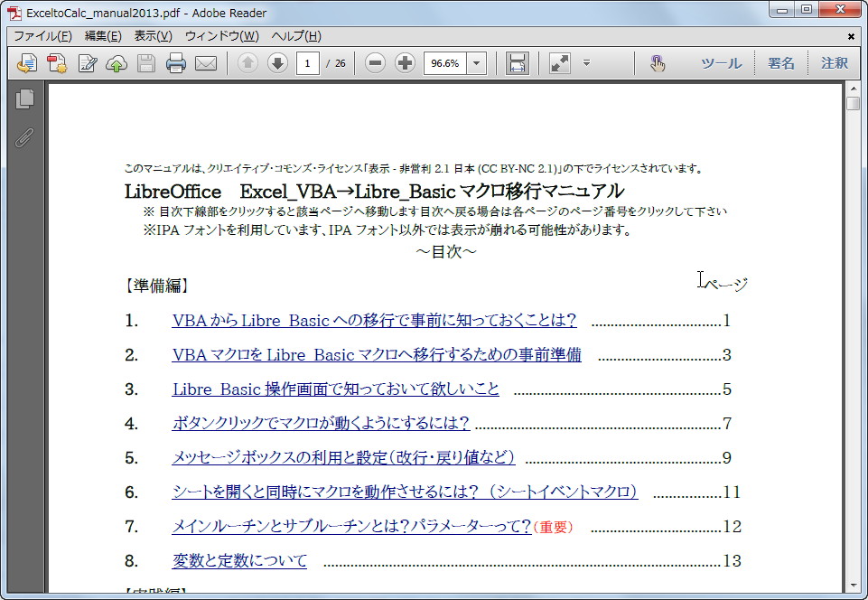The image size is (868, 600).
Task: Maximize the Adobe Reader window
Action: click(807, 10)
